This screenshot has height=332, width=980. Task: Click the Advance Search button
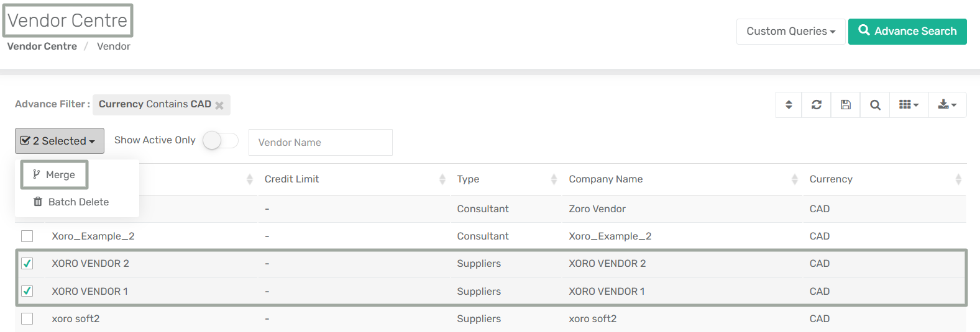tap(907, 32)
